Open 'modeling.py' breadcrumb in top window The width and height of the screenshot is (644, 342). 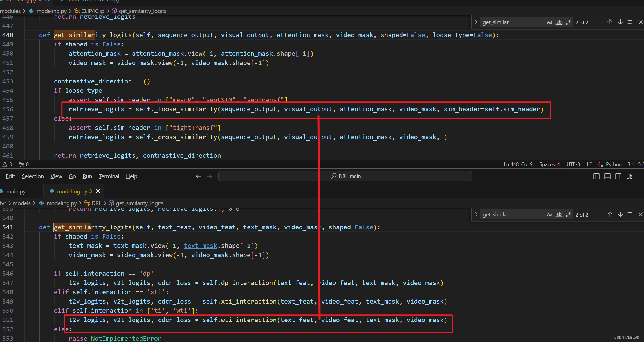(51, 11)
